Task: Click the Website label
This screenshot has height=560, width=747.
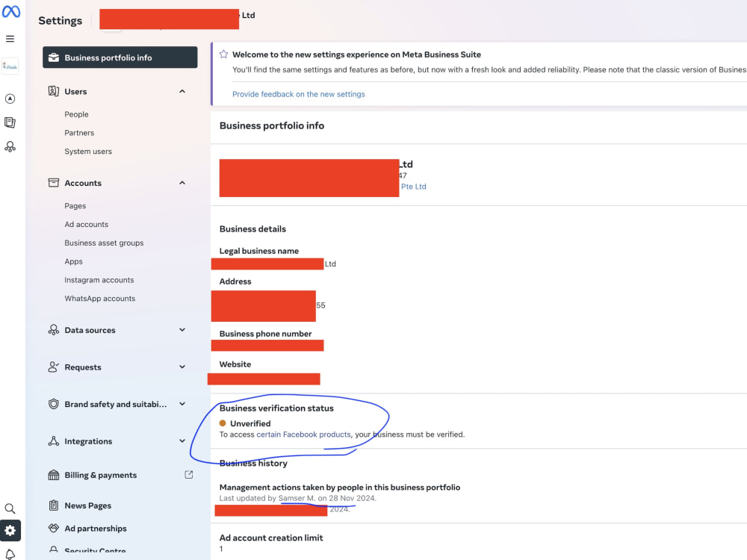Action: (235, 364)
